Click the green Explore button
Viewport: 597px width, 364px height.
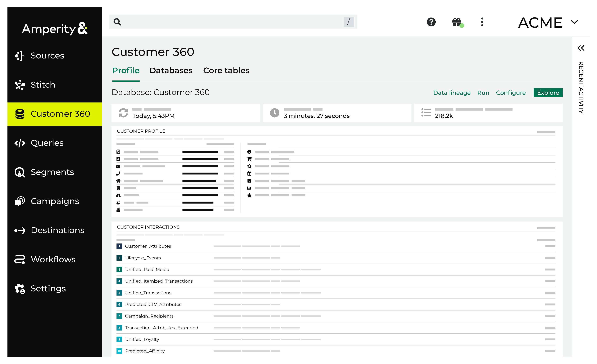[548, 93]
